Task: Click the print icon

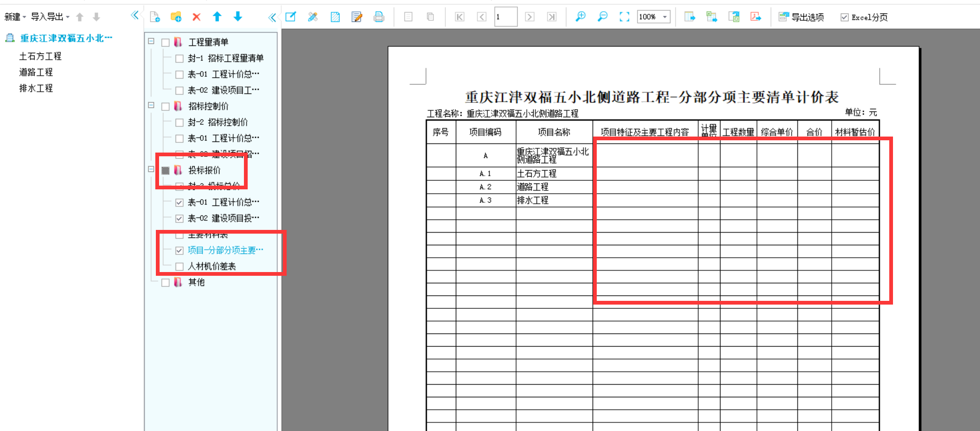Action: [378, 17]
